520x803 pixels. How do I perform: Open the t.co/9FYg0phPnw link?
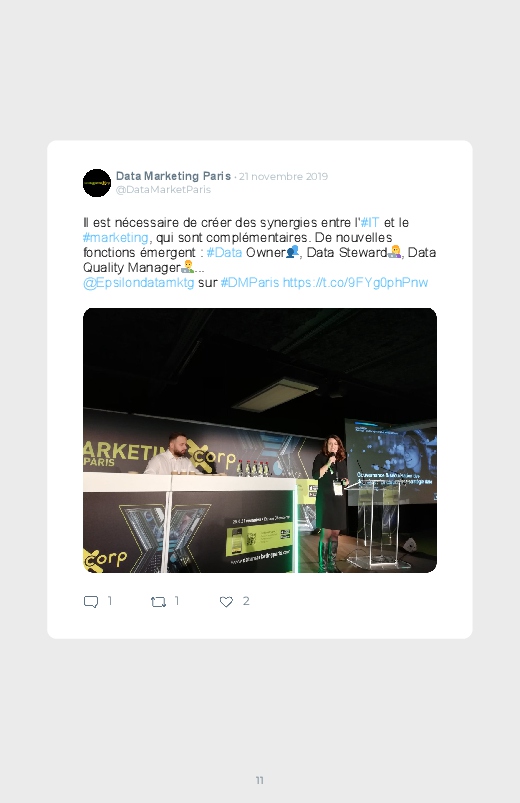pos(355,283)
